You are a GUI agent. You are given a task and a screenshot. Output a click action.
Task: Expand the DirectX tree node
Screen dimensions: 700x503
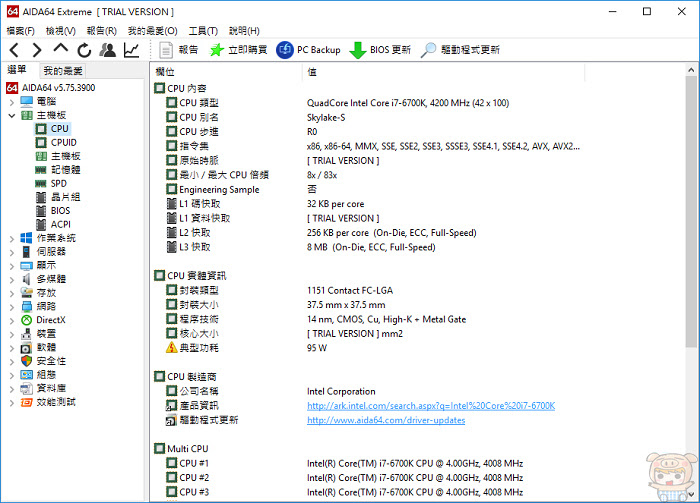pyautogui.click(x=12, y=321)
